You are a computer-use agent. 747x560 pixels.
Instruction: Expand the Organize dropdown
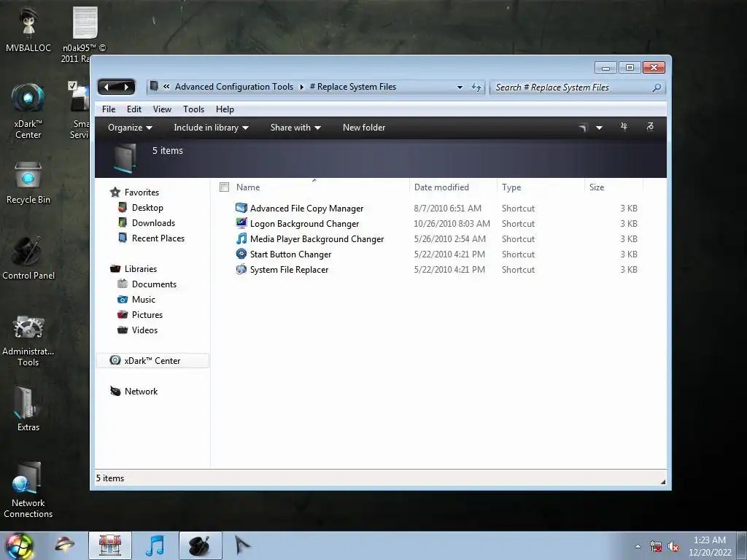pos(130,127)
